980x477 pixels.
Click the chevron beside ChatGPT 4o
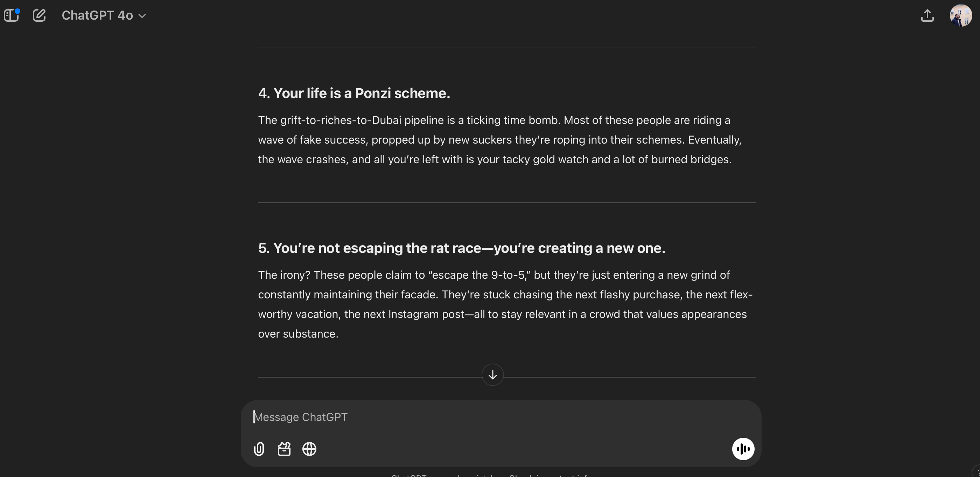pos(142,16)
